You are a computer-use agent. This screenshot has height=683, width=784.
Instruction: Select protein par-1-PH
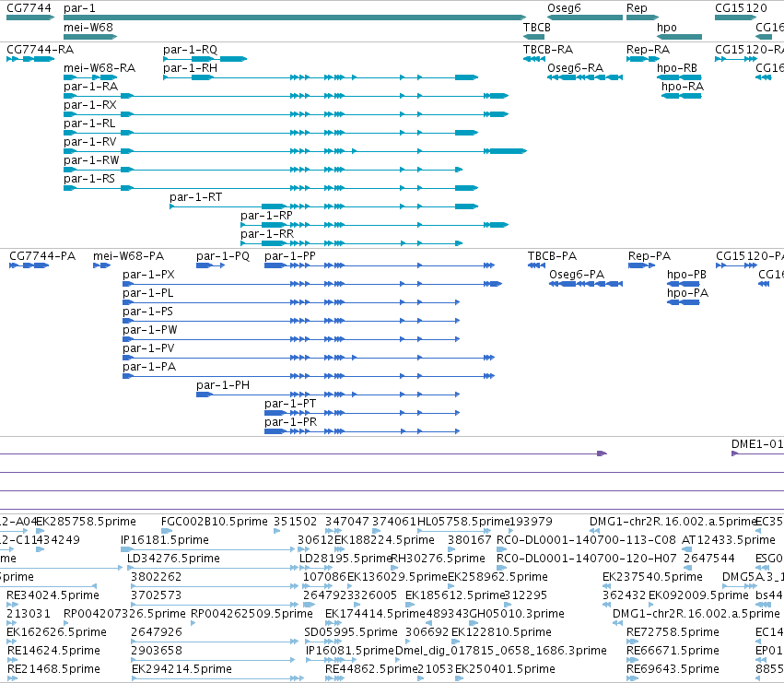(223, 385)
